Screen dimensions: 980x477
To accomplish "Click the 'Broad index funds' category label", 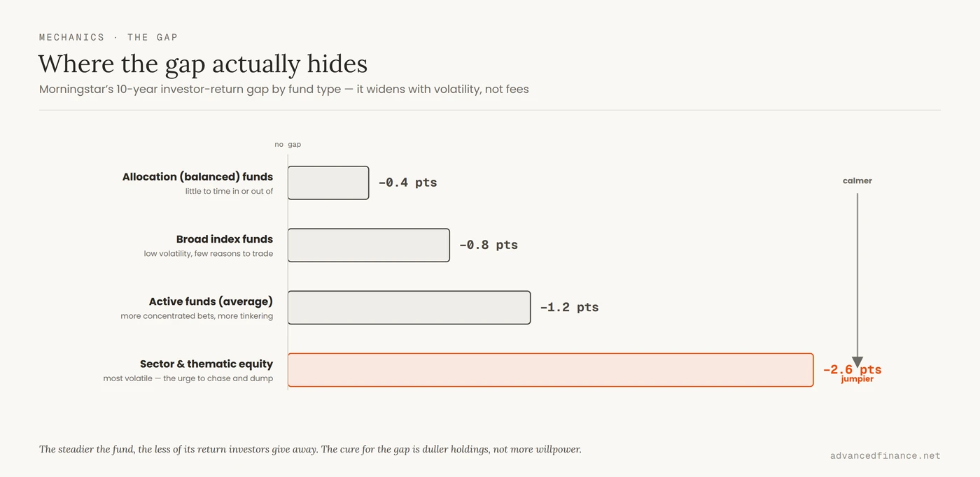I will 225,239.
